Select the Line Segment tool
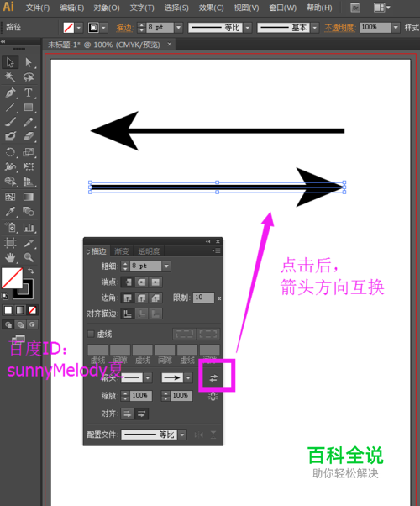Viewport: 420px width, 506px height. [10, 107]
